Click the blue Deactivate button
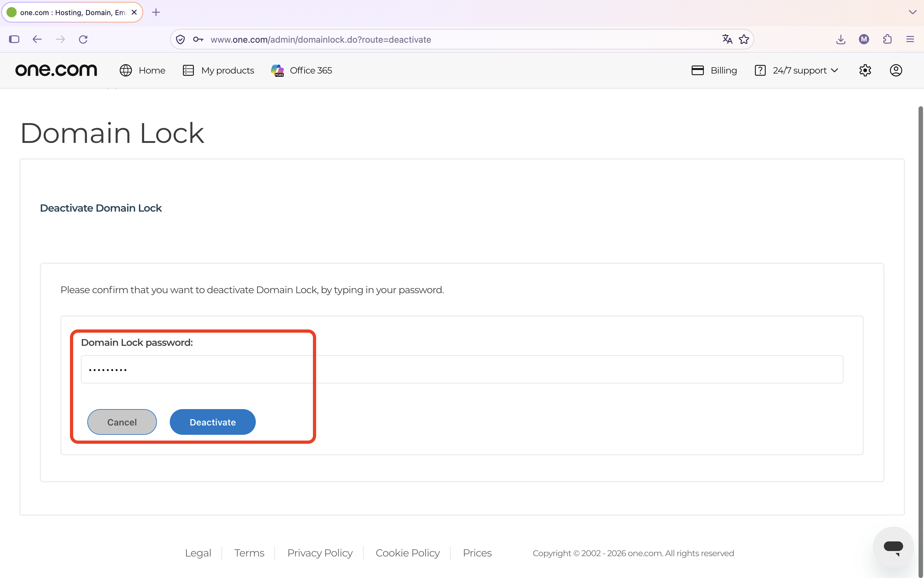 tap(213, 422)
